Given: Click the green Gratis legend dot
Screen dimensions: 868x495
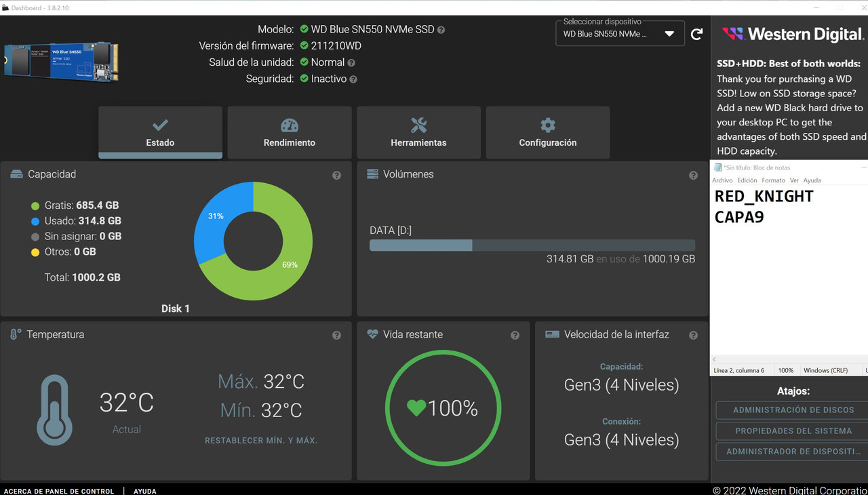Looking at the screenshot, I should point(35,205).
